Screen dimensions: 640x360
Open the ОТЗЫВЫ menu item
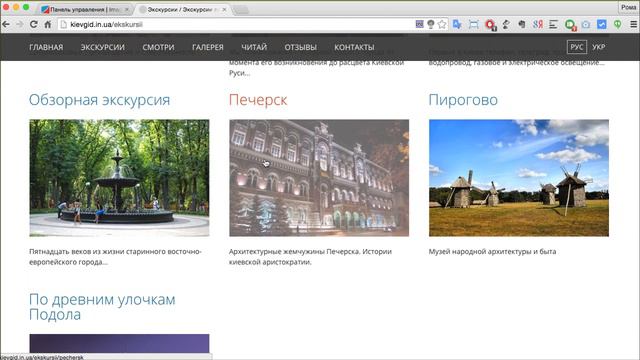click(x=300, y=47)
